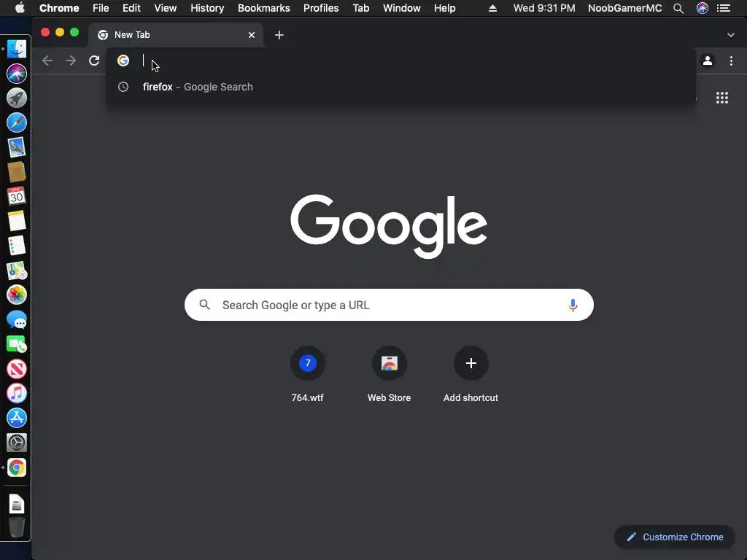The width and height of the screenshot is (747, 560).
Task: Click the browser forward arrow
Action: pos(71,61)
